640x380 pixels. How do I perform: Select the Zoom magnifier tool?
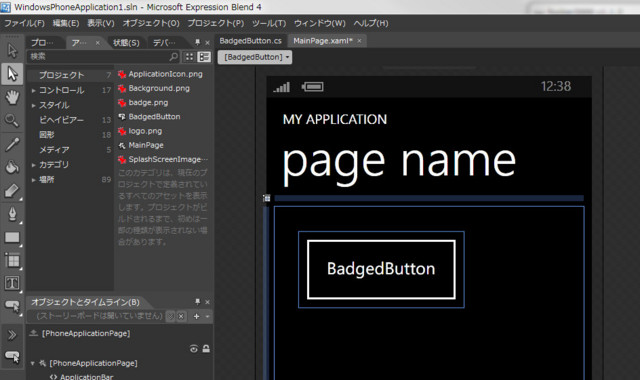pyautogui.click(x=11, y=120)
